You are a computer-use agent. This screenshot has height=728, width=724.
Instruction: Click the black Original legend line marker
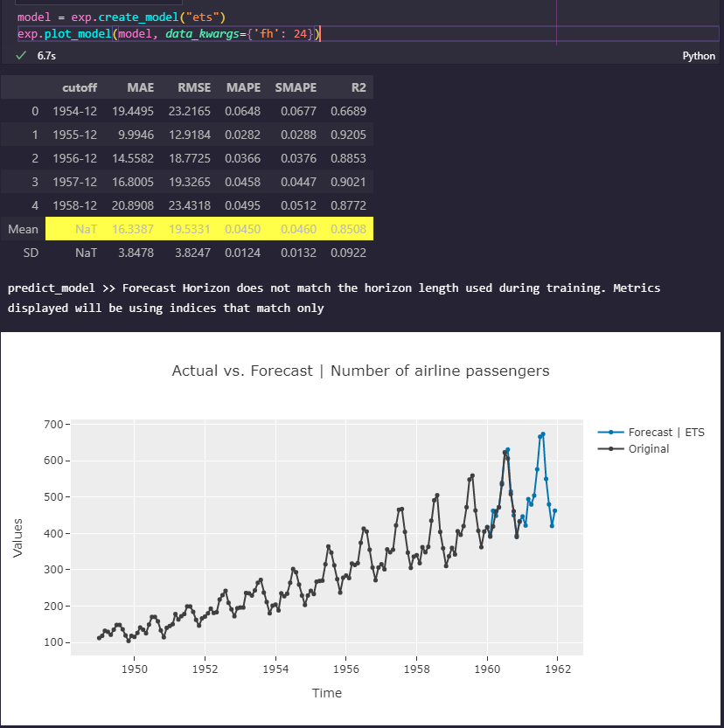pyautogui.click(x=612, y=448)
